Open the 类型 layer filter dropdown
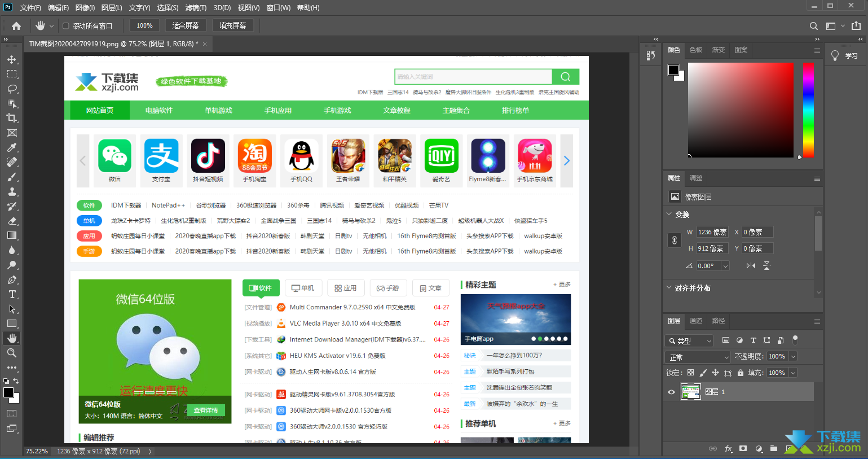Image resolution: width=868 pixels, height=459 pixels. pyautogui.click(x=690, y=340)
